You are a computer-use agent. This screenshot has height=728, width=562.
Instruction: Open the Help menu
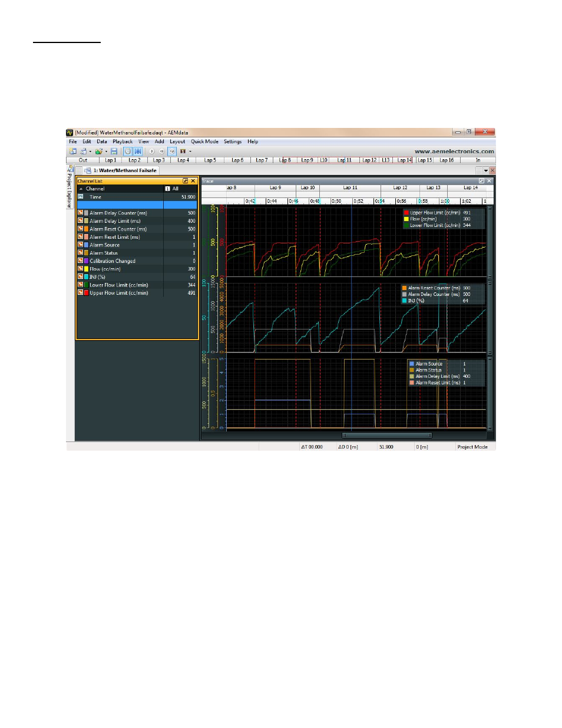[x=253, y=141]
